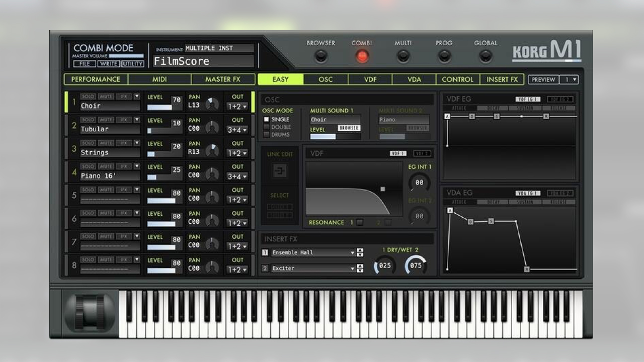Click the EG INT 1 knob
Screen dimensions: 644x362
coord(419,182)
